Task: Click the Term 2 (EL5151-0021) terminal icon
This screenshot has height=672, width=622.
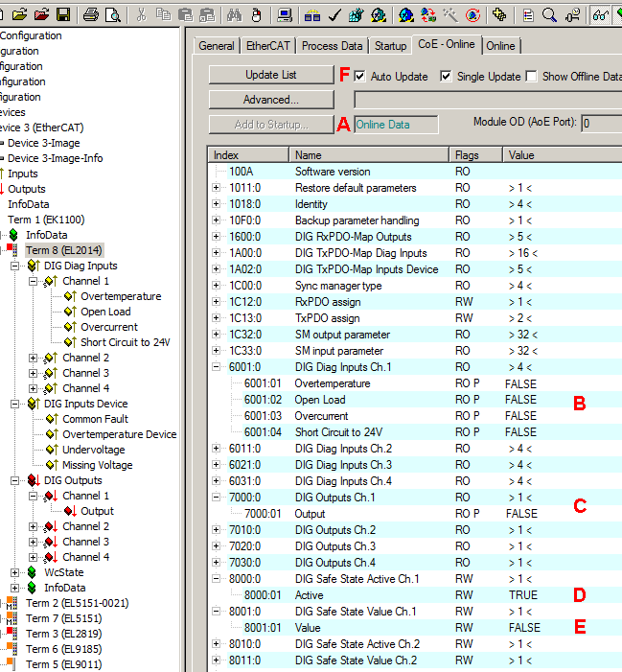Action: [x=12, y=603]
